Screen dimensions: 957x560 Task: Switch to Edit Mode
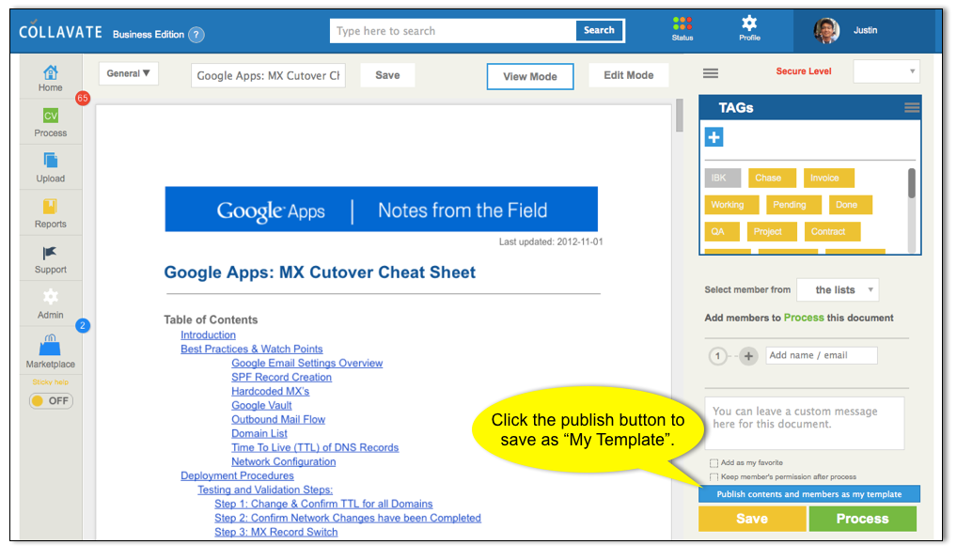(629, 75)
